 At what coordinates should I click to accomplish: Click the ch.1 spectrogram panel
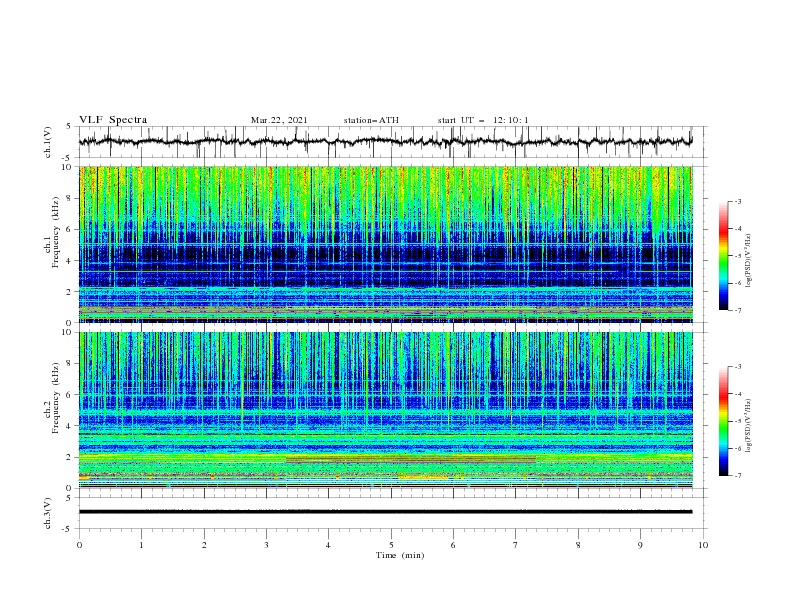click(385, 244)
